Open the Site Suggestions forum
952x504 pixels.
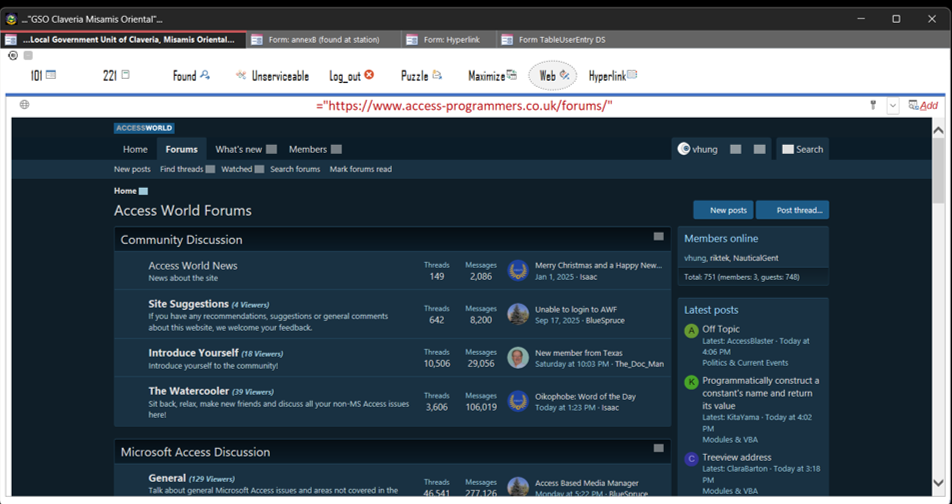click(188, 304)
